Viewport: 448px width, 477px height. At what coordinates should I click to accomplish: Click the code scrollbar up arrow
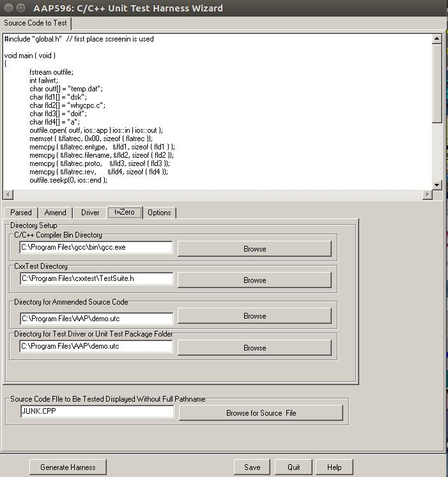pyautogui.click(x=437, y=39)
